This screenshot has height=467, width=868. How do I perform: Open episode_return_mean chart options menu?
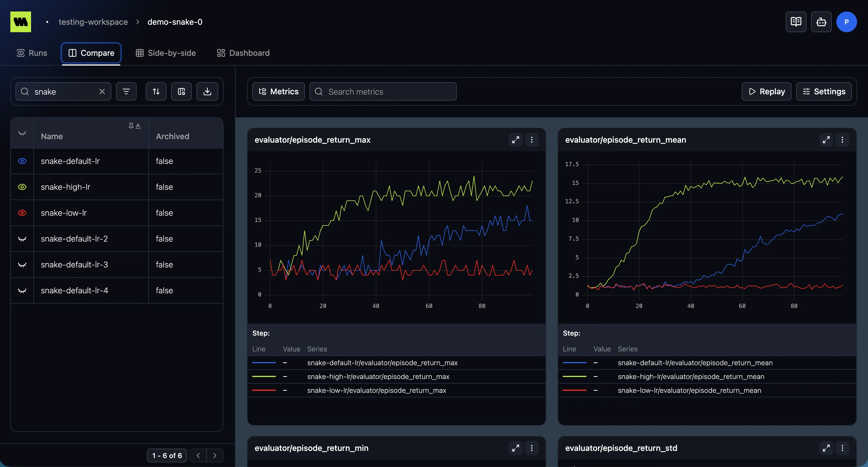[x=842, y=140]
